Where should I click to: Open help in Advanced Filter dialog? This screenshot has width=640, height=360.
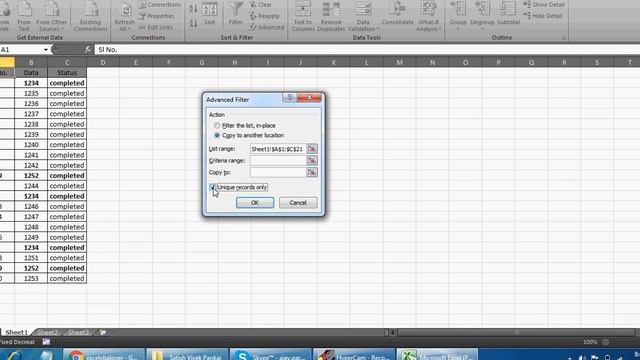290,98
